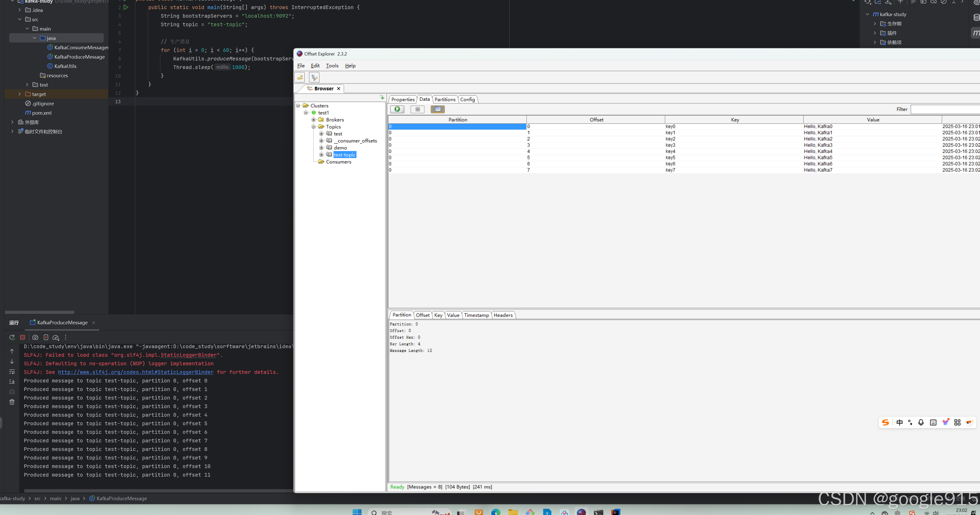This screenshot has height=515, width=980.
Task: Open the Tools menu in Offset Explorer
Action: click(332, 65)
